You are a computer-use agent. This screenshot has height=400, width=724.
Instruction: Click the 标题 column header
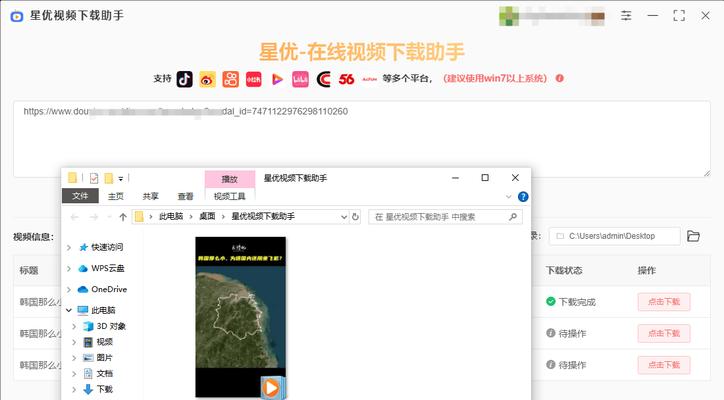coord(29,270)
